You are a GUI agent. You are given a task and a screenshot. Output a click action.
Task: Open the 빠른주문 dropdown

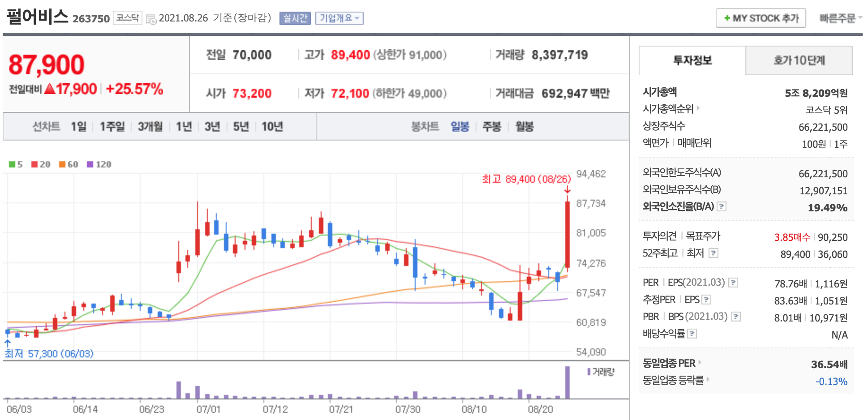(x=841, y=18)
